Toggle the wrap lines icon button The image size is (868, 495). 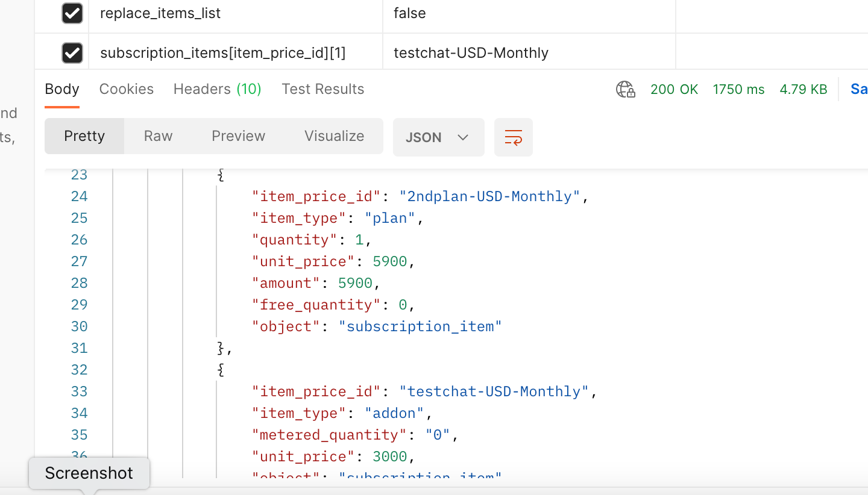513,137
